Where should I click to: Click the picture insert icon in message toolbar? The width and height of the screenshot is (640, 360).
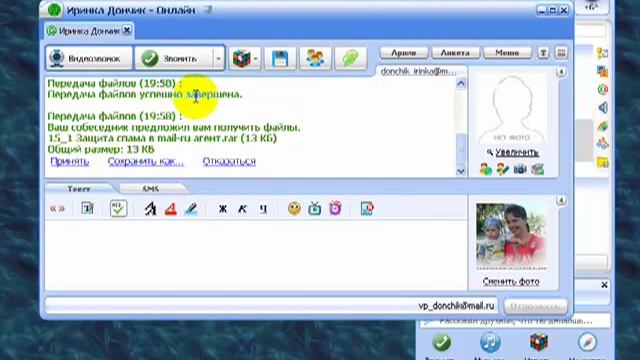click(x=367, y=209)
